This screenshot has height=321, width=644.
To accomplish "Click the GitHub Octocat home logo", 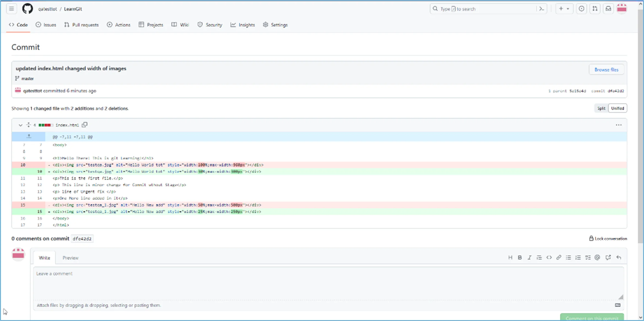I will 27,9.
